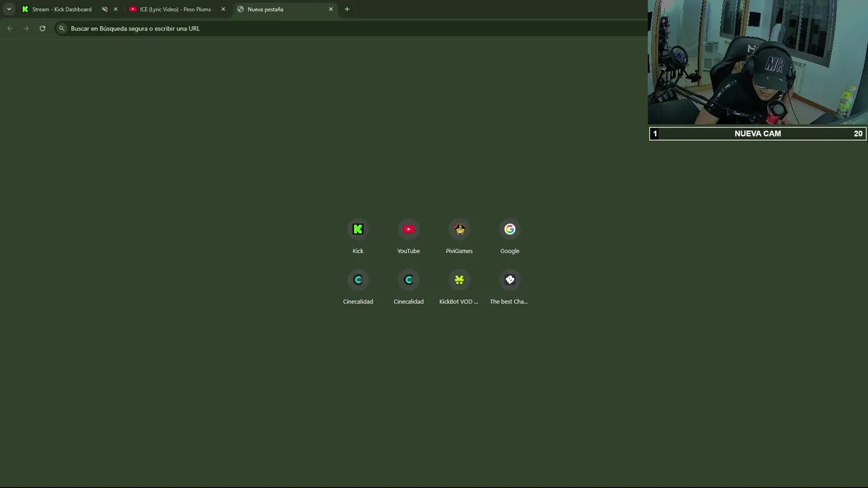Open the PiviGames shortcut tile
This screenshot has width=868, height=488.
[x=459, y=237]
